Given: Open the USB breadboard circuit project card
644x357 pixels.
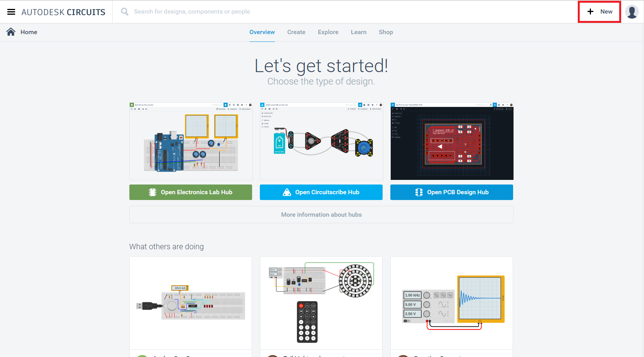Looking at the screenshot, I should coord(191,303).
